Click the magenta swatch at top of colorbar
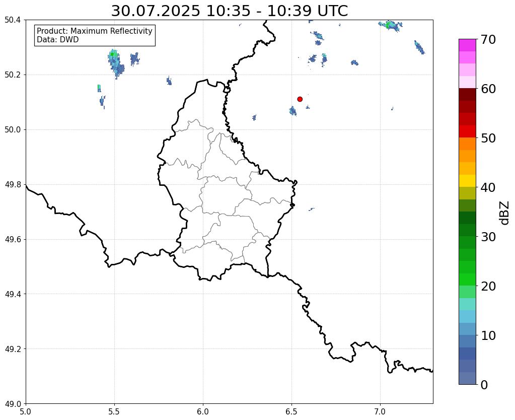The width and height of the screenshot is (515, 420). coord(467,45)
